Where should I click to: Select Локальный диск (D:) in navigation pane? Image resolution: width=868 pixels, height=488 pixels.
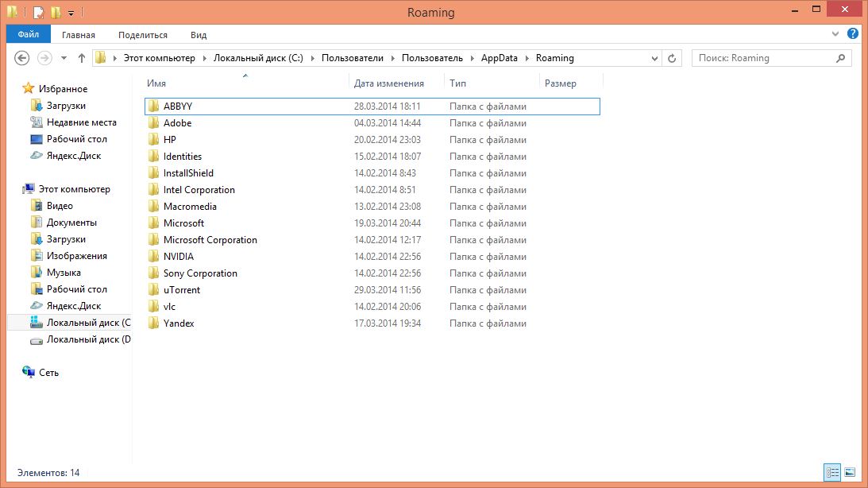coord(88,339)
